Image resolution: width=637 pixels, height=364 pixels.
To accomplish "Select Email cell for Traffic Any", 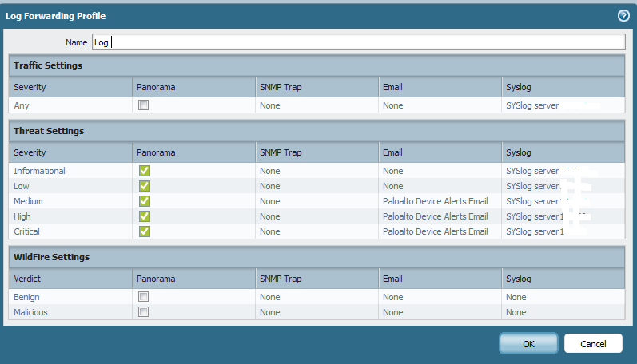I will tap(440, 105).
